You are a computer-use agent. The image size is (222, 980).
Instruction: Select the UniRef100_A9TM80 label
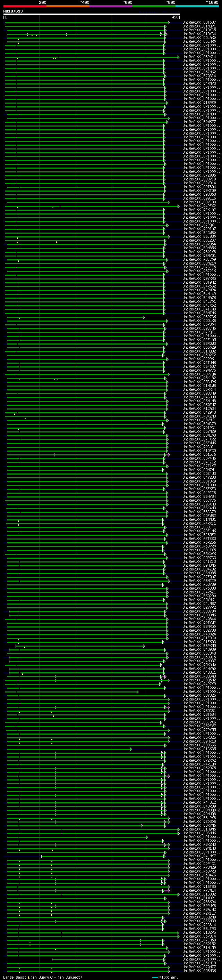click(199, 114)
